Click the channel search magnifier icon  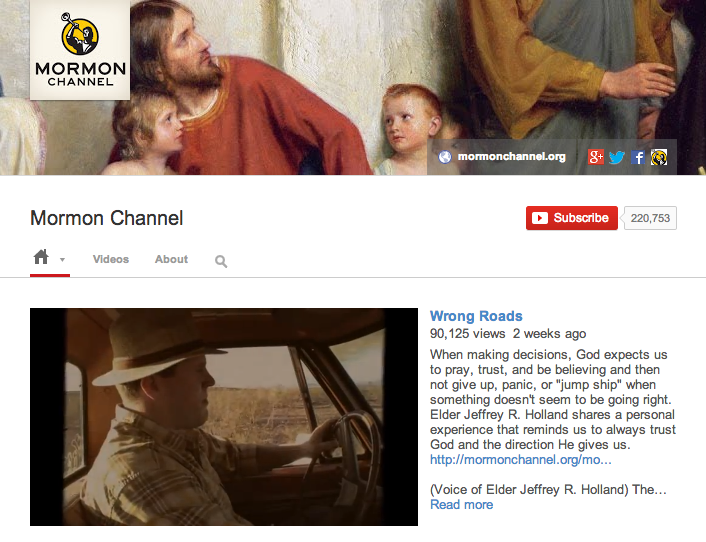click(221, 262)
